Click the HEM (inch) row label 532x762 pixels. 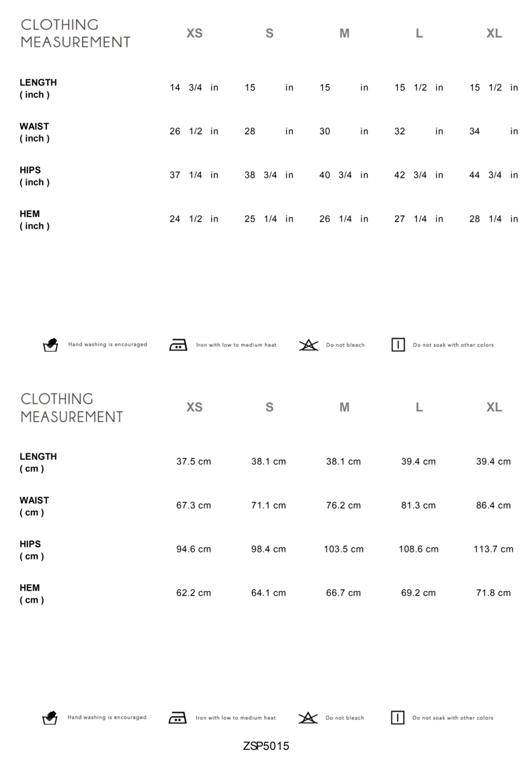(34, 220)
